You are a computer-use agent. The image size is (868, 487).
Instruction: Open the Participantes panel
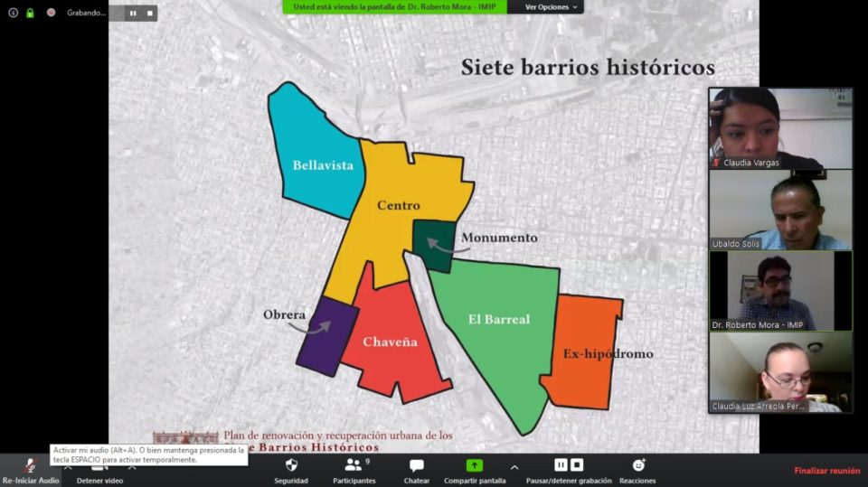point(354,465)
